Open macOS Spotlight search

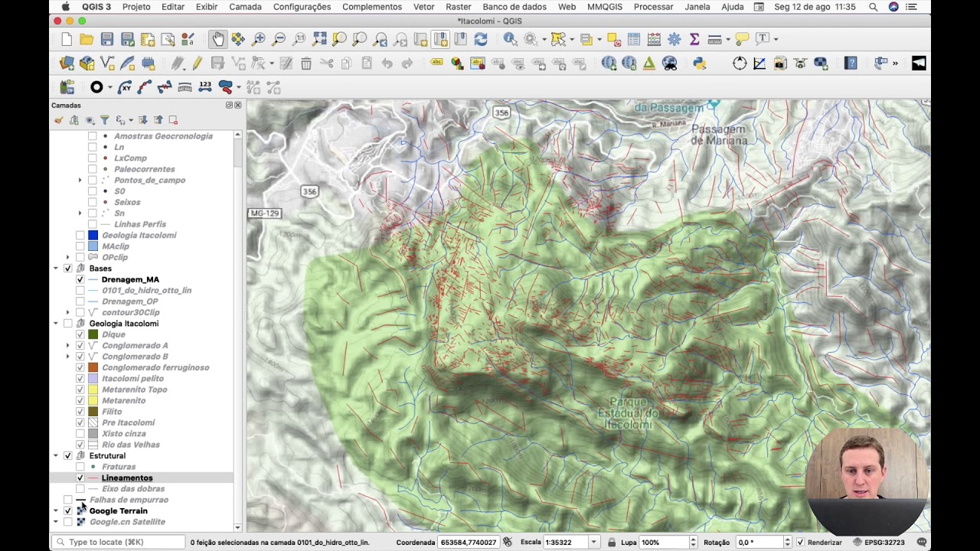pyautogui.click(x=874, y=7)
